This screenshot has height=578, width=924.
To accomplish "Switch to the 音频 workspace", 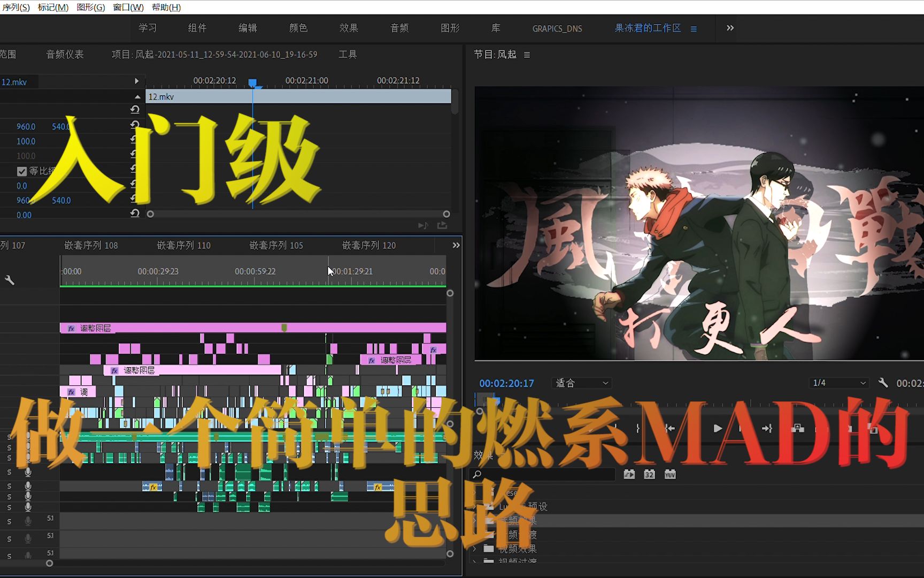I will click(399, 28).
